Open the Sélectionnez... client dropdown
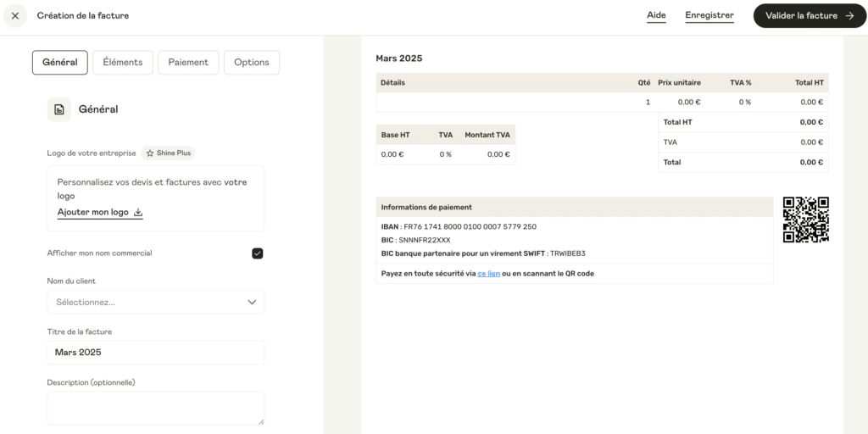868x434 pixels. coord(156,303)
